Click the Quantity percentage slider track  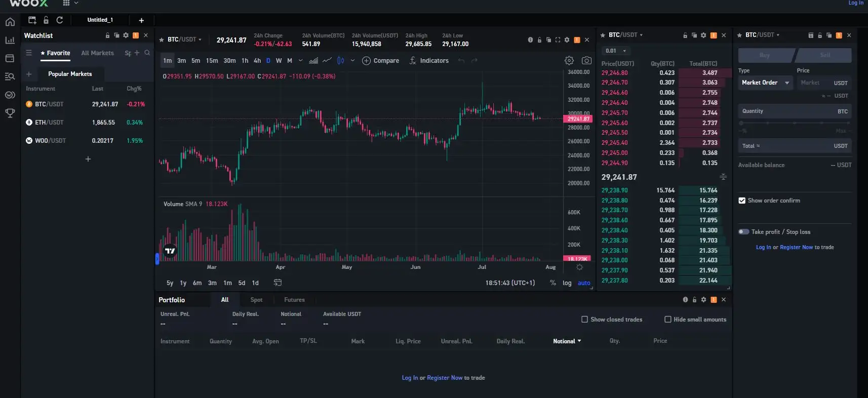(794, 123)
